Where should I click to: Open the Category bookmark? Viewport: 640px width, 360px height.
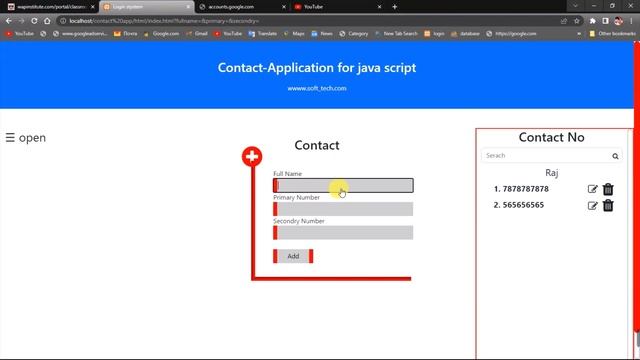tap(354, 34)
